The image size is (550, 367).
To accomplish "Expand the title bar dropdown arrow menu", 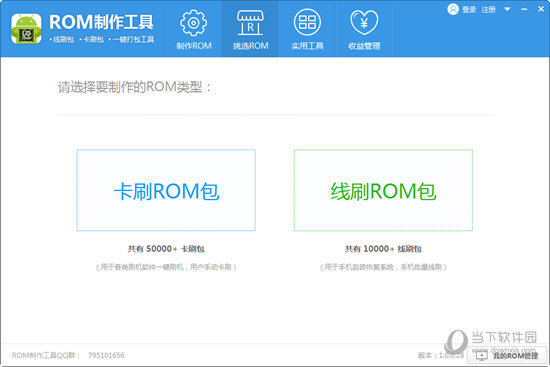I will click(507, 9).
